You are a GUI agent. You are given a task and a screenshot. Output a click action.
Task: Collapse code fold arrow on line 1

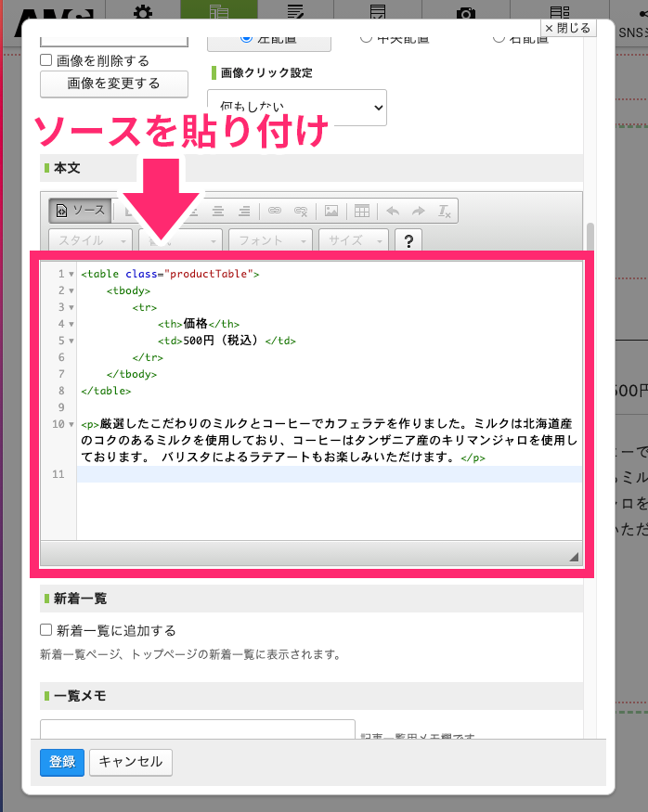(71, 275)
